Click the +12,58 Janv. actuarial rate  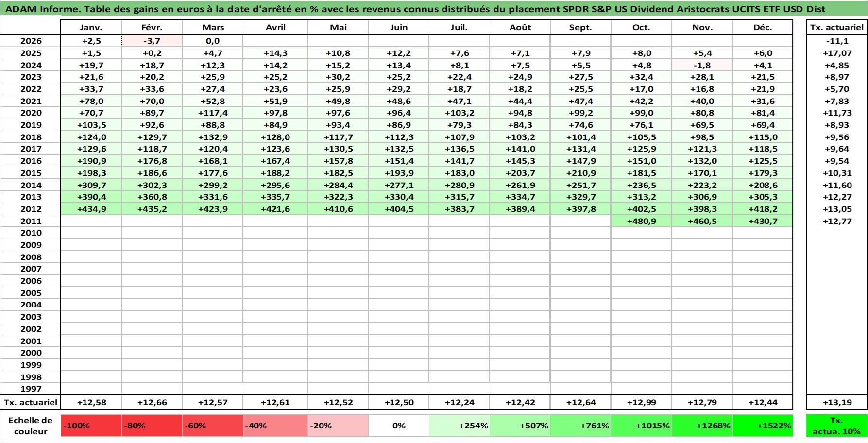tap(91, 402)
